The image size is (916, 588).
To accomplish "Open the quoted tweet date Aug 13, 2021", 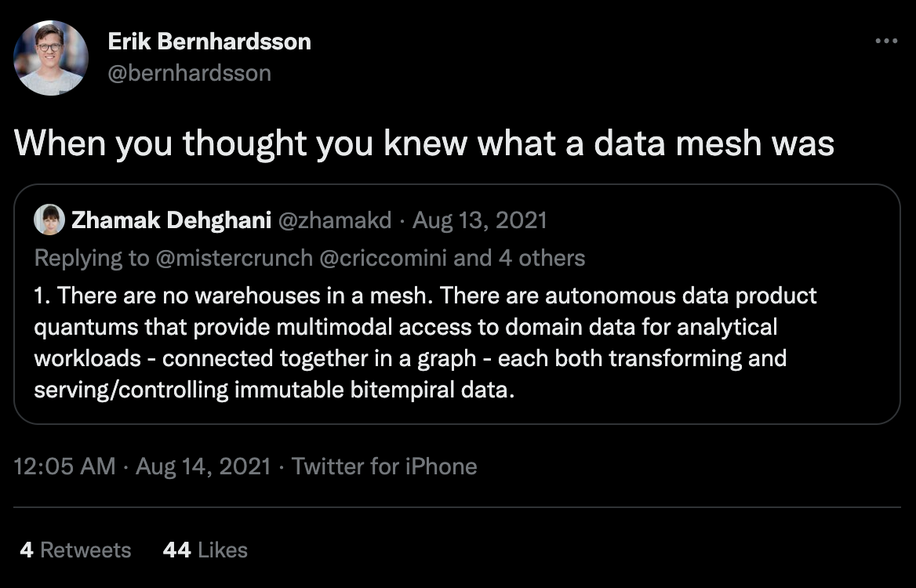I will (x=480, y=220).
